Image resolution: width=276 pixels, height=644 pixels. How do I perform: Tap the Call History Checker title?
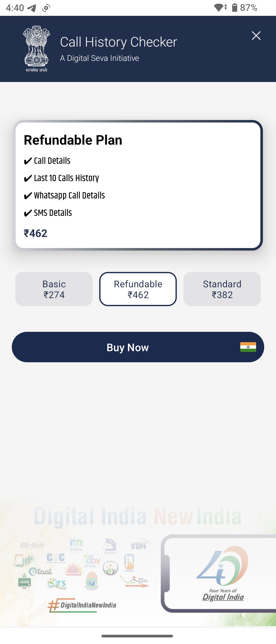pos(118,42)
